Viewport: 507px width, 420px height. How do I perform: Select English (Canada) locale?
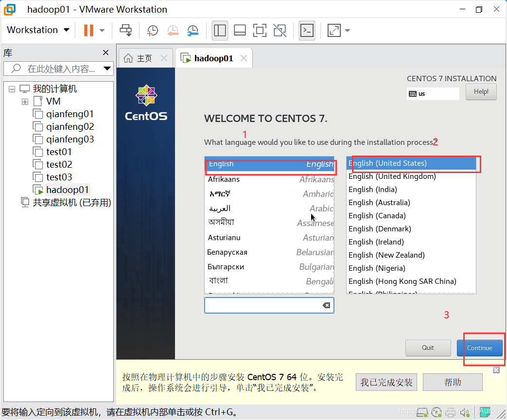411,216
